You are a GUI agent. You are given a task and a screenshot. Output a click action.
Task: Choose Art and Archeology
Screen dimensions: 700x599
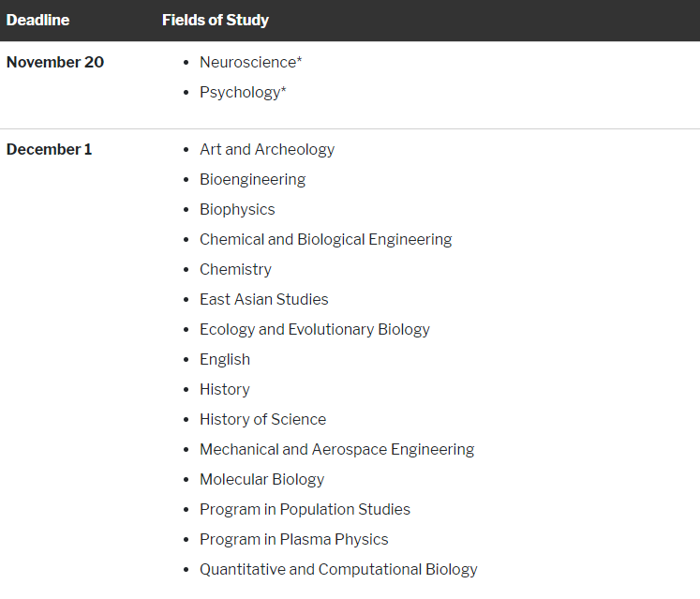tap(267, 149)
